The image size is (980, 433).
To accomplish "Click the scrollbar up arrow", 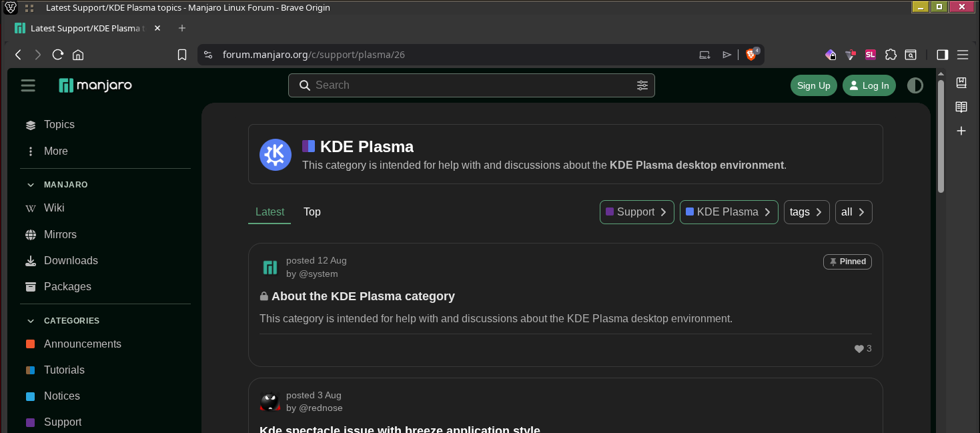I will tap(941, 73).
